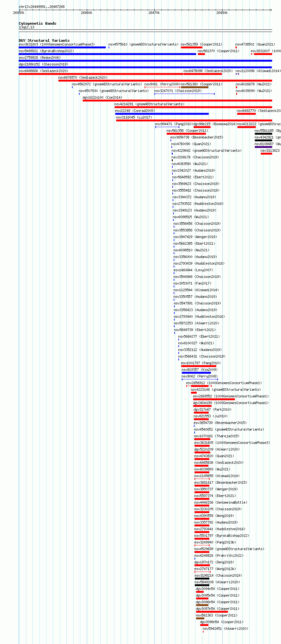Click dgv98e215 Boomsma2014 label
The image size is (281, 644).
(x=215, y=124)
